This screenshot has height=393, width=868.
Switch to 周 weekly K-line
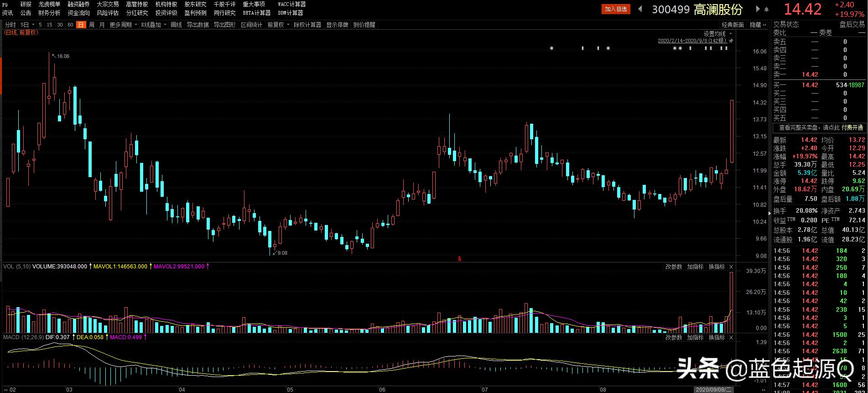(x=92, y=25)
